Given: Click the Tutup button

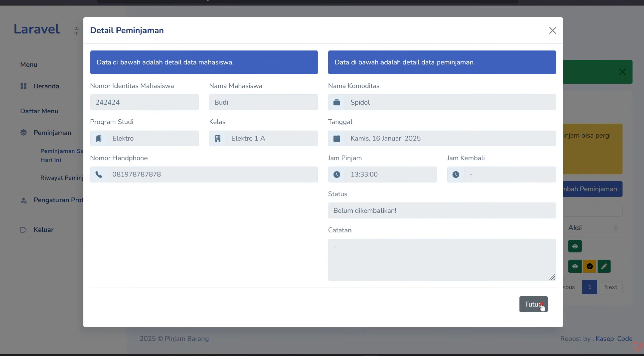Looking at the screenshot, I should tap(533, 304).
